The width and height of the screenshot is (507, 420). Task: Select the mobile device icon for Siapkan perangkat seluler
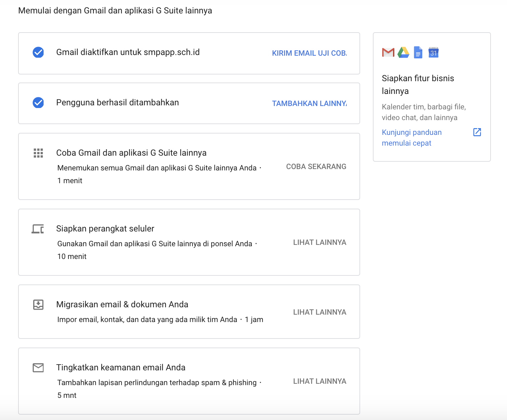pos(38,229)
